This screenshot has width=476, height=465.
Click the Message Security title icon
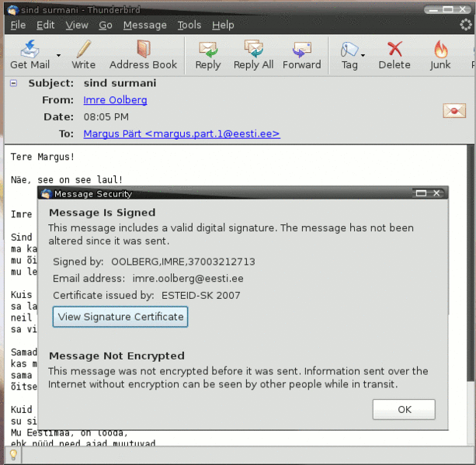46,193
